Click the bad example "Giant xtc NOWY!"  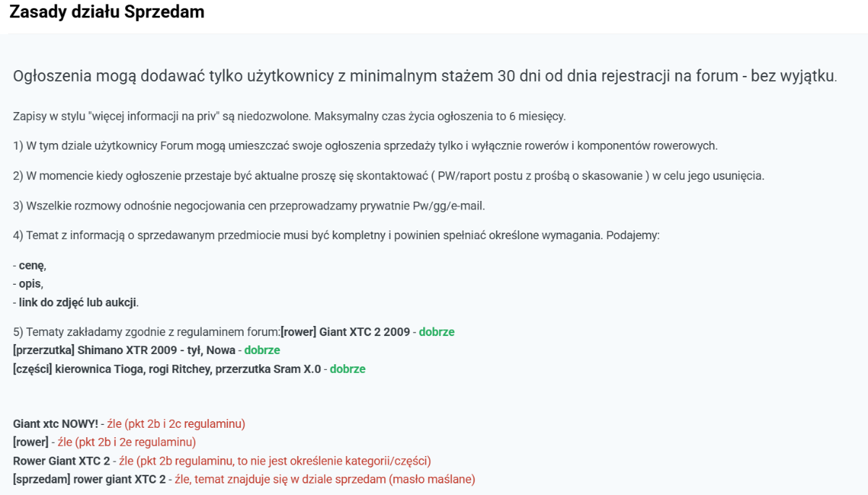(56, 423)
